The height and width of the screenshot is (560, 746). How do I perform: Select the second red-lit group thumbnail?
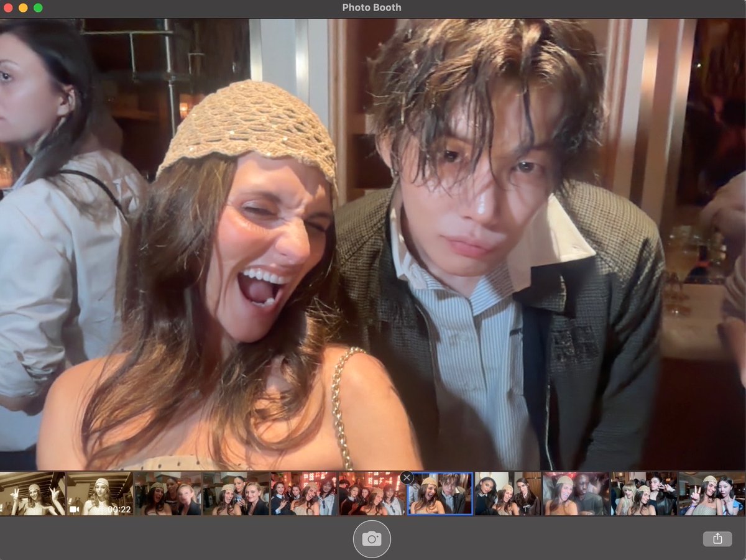(x=371, y=493)
